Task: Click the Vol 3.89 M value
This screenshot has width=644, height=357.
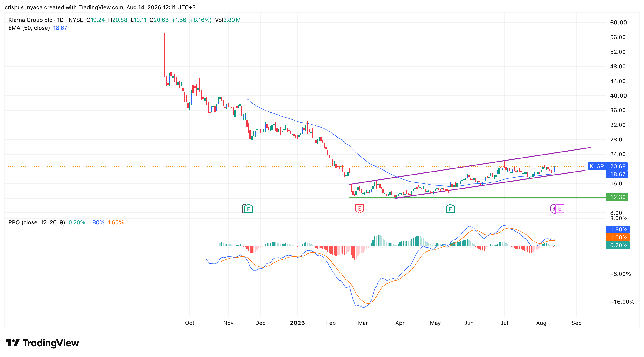Action: 228,20
